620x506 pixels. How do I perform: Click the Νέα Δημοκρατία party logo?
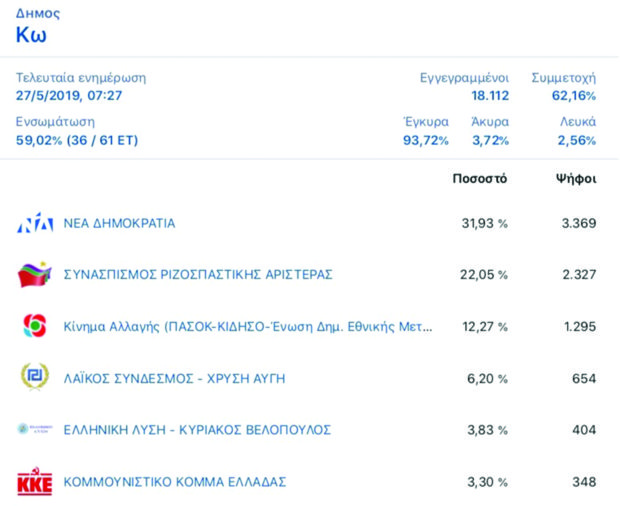(x=34, y=223)
